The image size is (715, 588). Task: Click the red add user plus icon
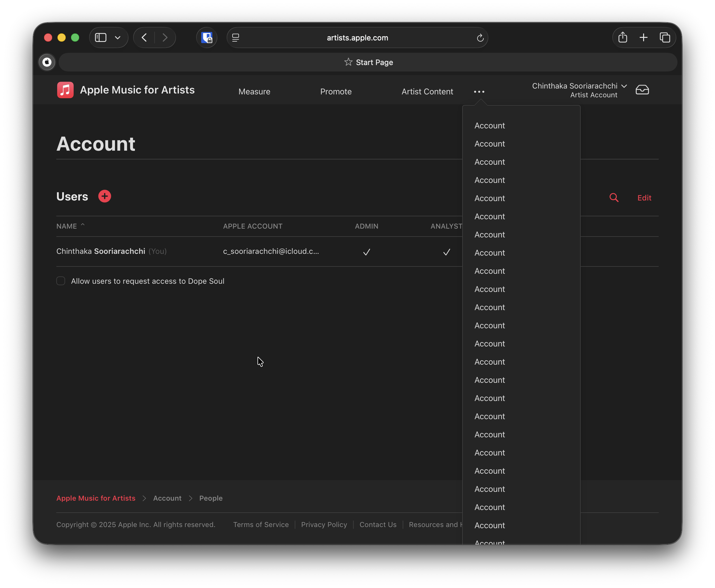click(104, 196)
